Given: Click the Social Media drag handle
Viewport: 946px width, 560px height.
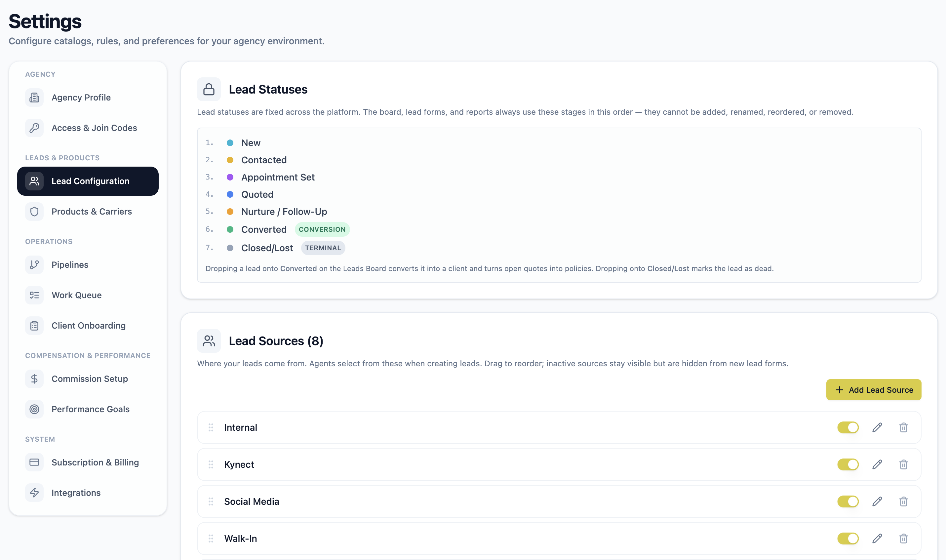Looking at the screenshot, I should (211, 501).
